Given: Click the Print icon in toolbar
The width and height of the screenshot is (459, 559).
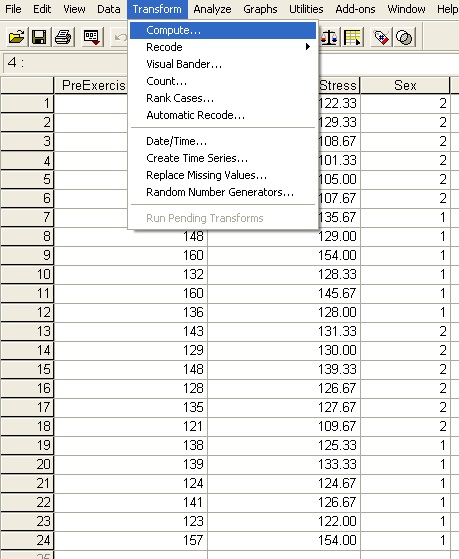Looking at the screenshot, I should pos(63,37).
